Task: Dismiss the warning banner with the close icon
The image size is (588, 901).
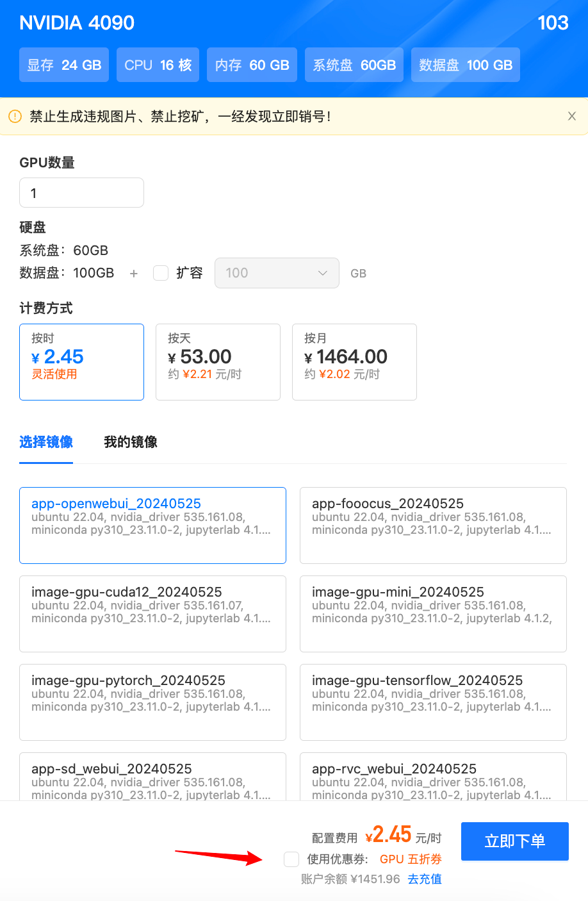Action: tap(572, 116)
